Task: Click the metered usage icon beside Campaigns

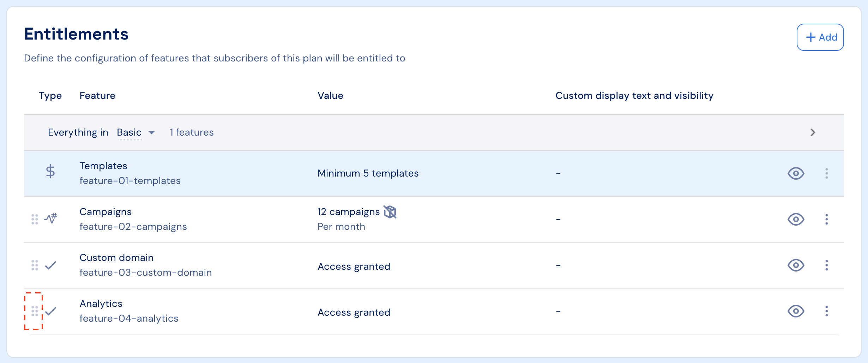Action: pos(50,219)
